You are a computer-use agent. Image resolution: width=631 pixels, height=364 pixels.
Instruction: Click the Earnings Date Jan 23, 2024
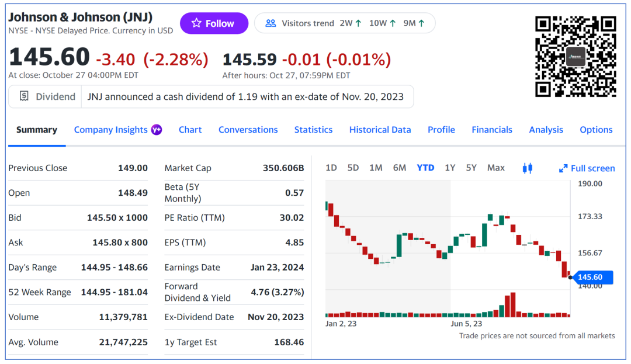[x=278, y=268]
